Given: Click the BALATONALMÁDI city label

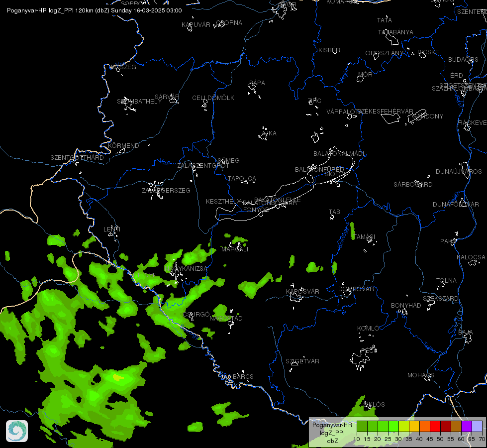Looking at the screenshot, I should [339, 154].
